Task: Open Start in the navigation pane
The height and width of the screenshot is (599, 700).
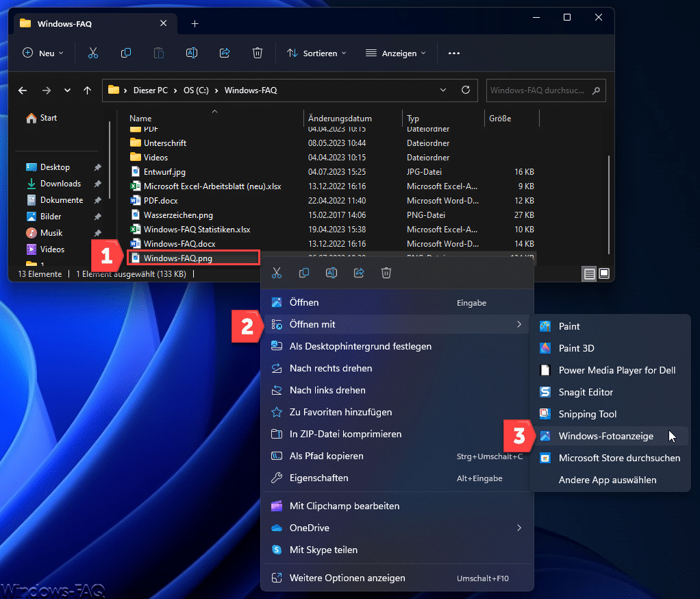Action: point(42,118)
